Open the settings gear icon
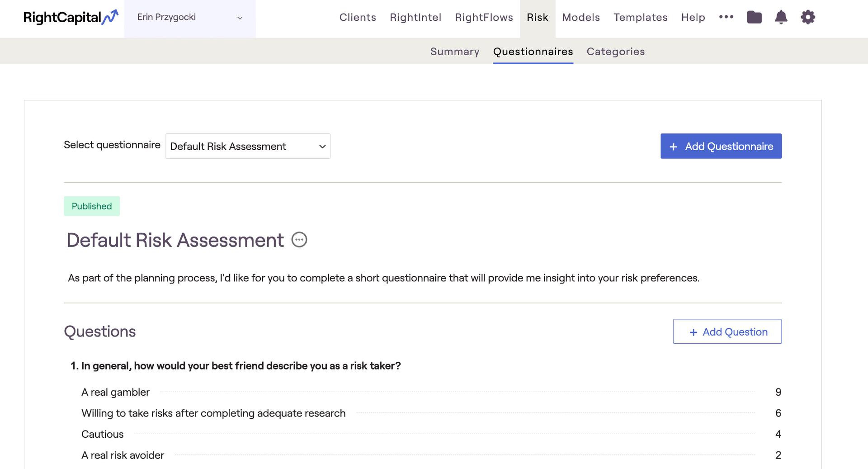 pos(808,17)
